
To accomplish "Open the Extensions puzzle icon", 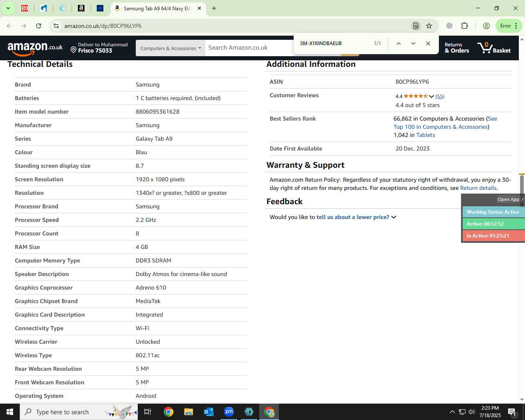I will 464,26.
